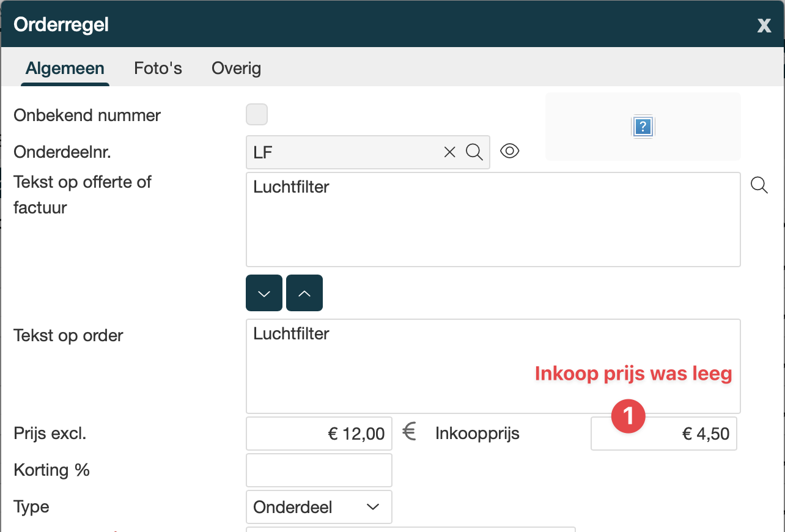Click the search magnifier inside Onderdeelnr. field
This screenshot has width=785, height=532.
pyautogui.click(x=474, y=152)
